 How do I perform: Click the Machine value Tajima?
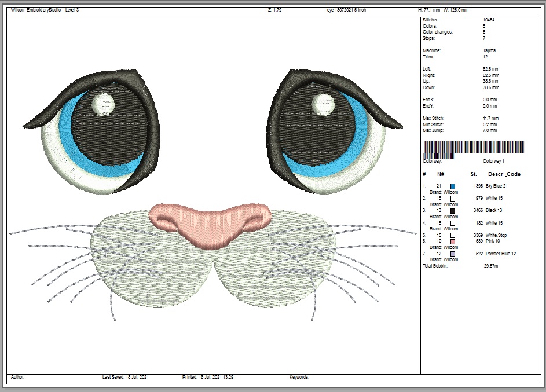pyautogui.click(x=489, y=50)
